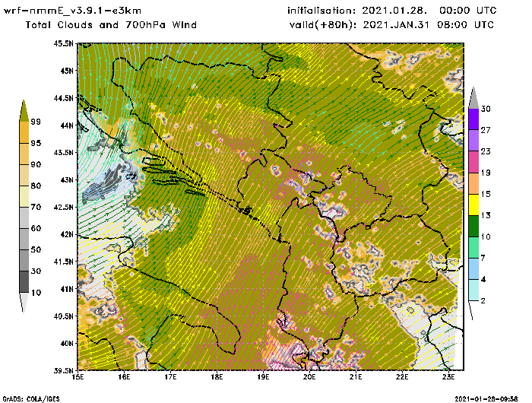Click the 50-60 grey cloud swatch
The width and height of the screenshot is (532, 403).
(24, 240)
